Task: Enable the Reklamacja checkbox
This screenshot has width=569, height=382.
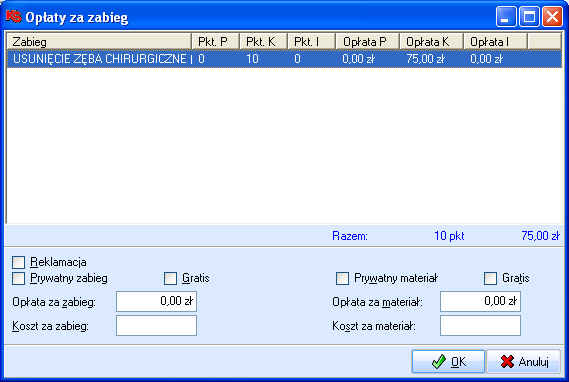Action: [x=19, y=262]
